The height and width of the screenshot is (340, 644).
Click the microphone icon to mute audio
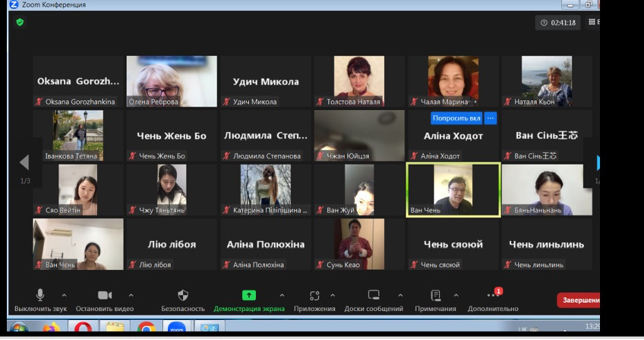click(40, 295)
